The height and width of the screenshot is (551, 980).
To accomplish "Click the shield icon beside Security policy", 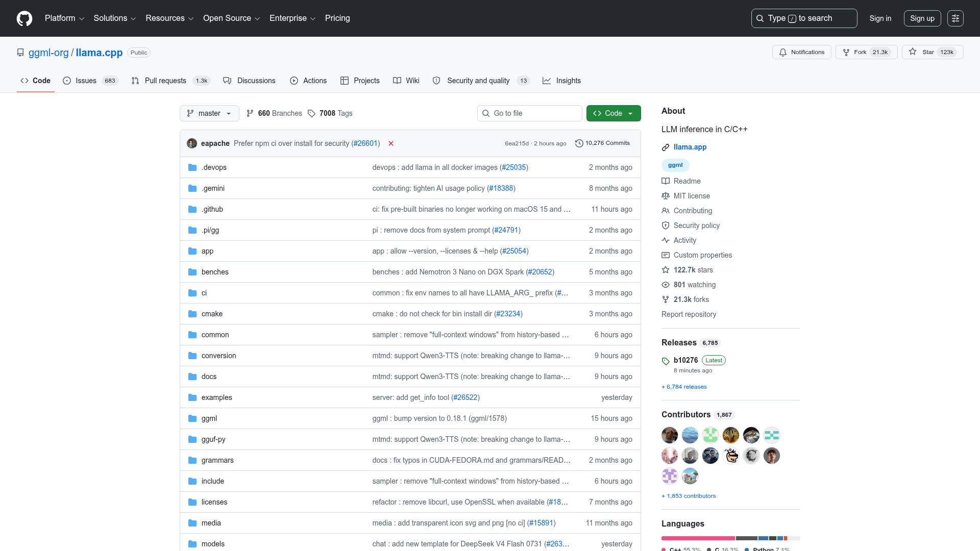I will tap(666, 226).
